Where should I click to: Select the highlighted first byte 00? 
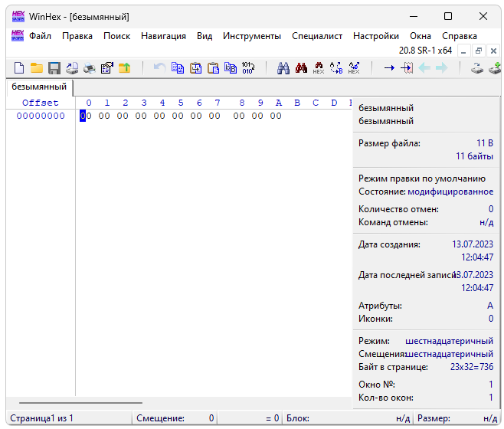(x=86, y=116)
